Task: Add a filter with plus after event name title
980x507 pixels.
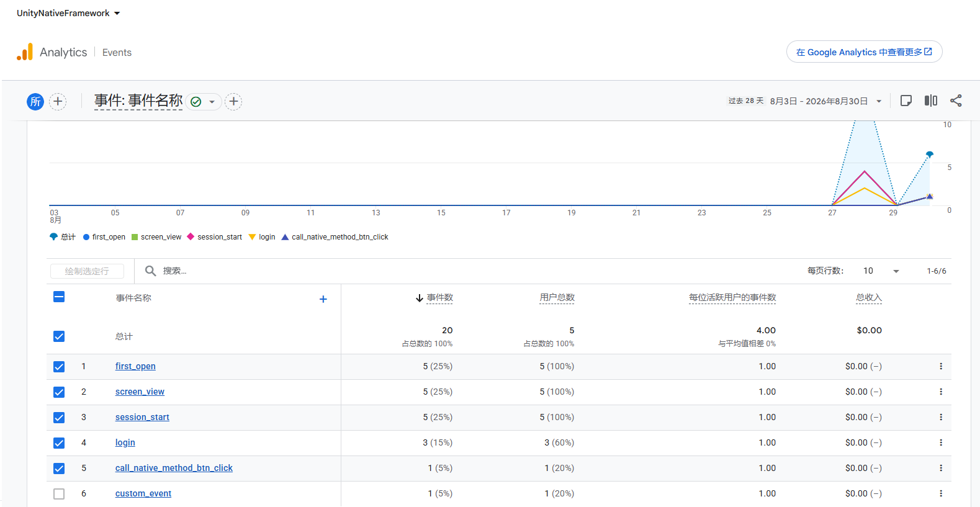Action: point(233,101)
